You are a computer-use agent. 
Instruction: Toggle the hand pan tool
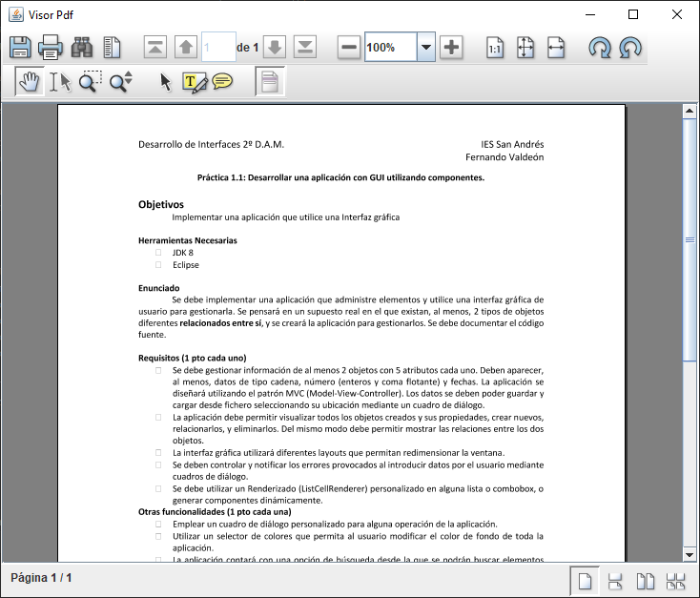(30, 82)
